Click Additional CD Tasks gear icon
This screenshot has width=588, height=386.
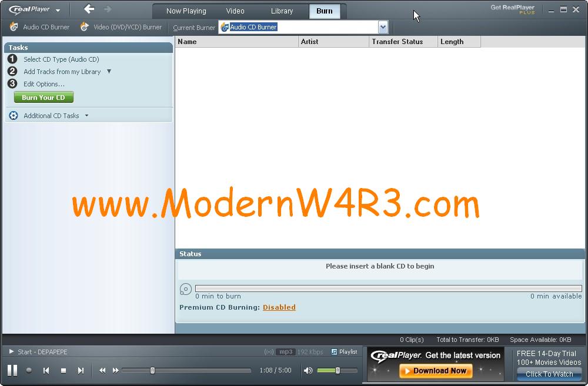pyautogui.click(x=14, y=115)
